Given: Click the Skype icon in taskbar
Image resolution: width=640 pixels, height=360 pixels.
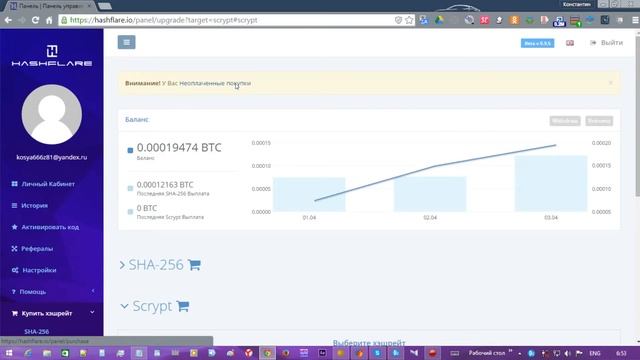Looking at the screenshot, I should point(377,353).
